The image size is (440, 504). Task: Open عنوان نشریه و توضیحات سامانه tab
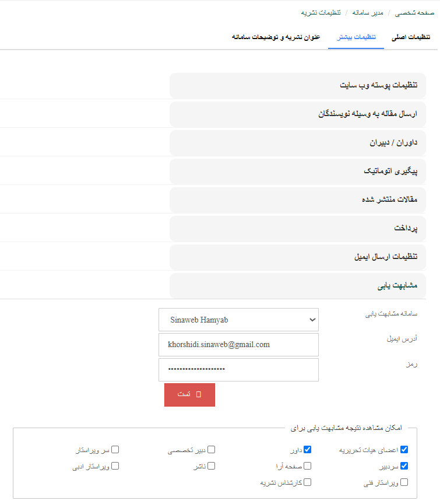[x=276, y=37]
